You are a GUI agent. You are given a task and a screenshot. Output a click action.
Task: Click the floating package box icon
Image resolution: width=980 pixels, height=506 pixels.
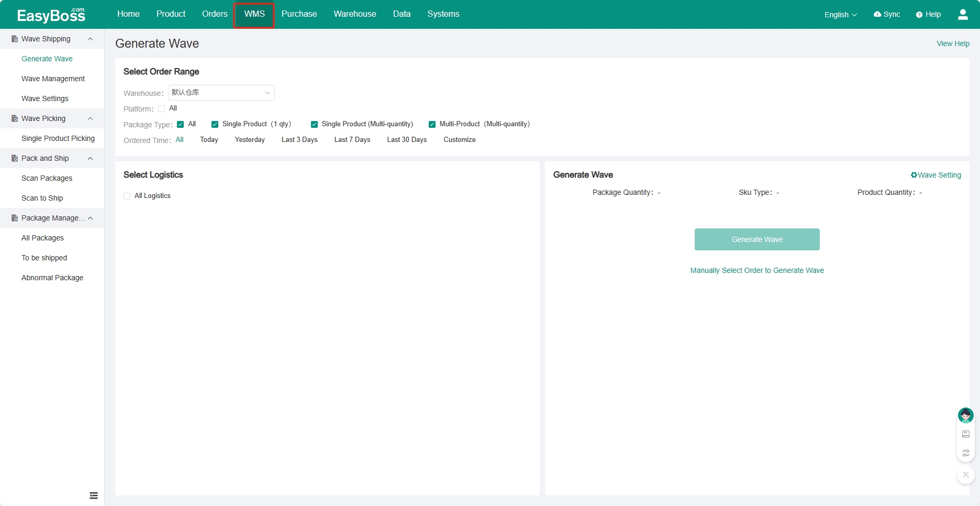click(965, 434)
